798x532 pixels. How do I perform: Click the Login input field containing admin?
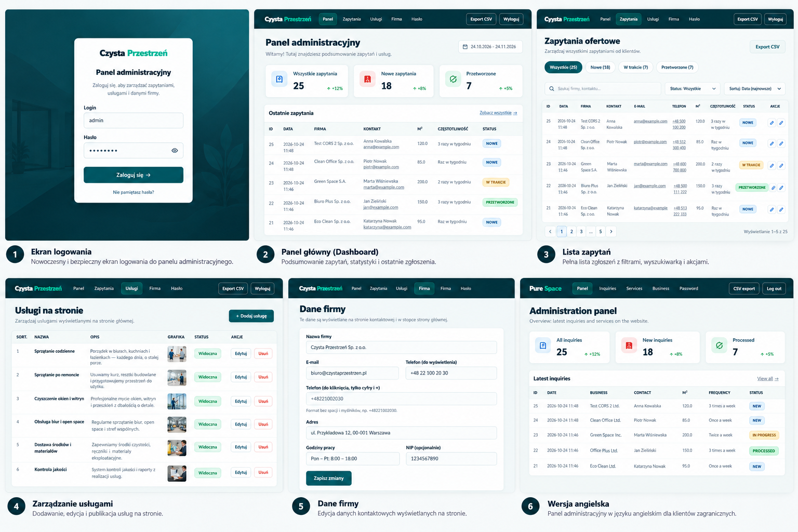click(x=134, y=121)
